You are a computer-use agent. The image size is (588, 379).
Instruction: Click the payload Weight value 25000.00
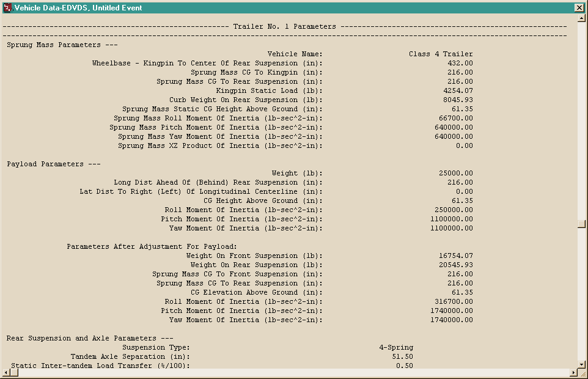tap(455, 173)
